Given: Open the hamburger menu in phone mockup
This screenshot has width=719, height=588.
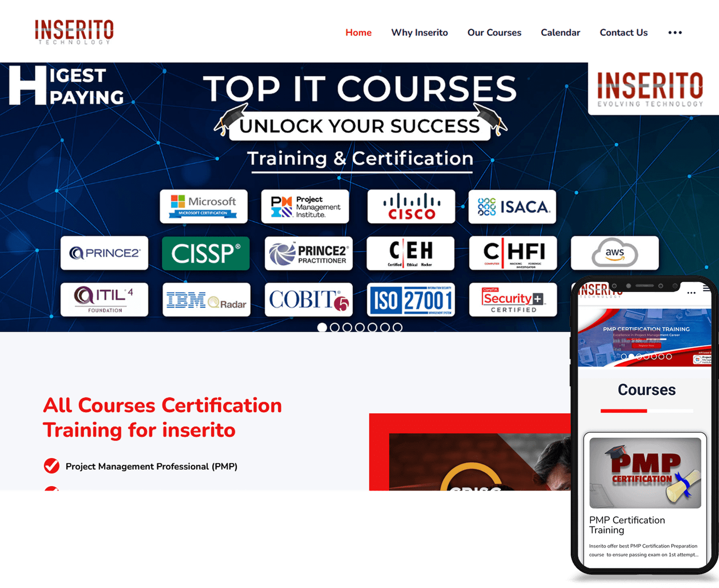Looking at the screenshot, I should click(x=706, y=289).
